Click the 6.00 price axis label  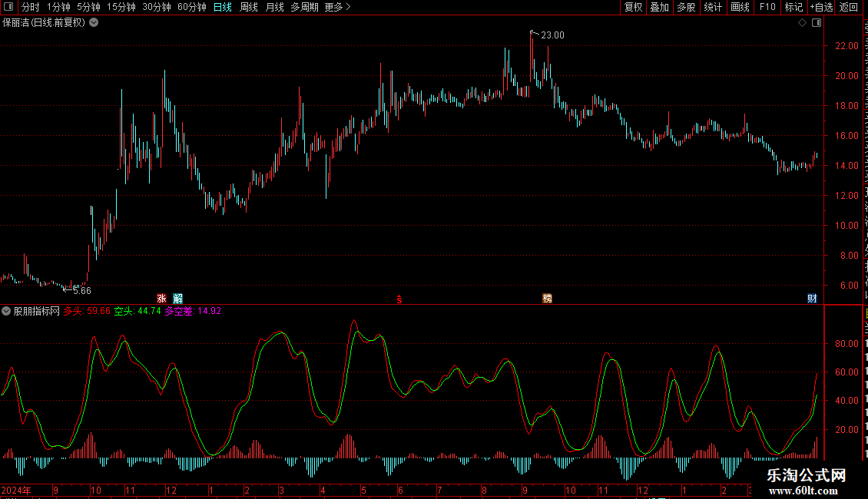(x=849, y=286)
